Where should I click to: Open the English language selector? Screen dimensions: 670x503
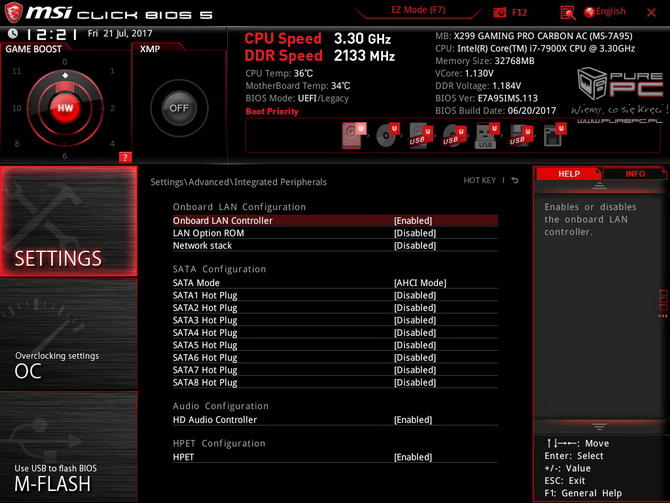coord(605,12)
